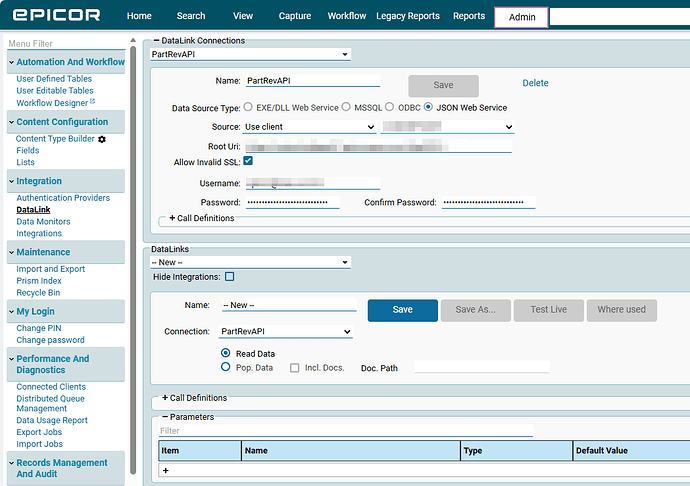
Task: Check the Incl. Docs. checkbox
Action: [x=294, y=368]
